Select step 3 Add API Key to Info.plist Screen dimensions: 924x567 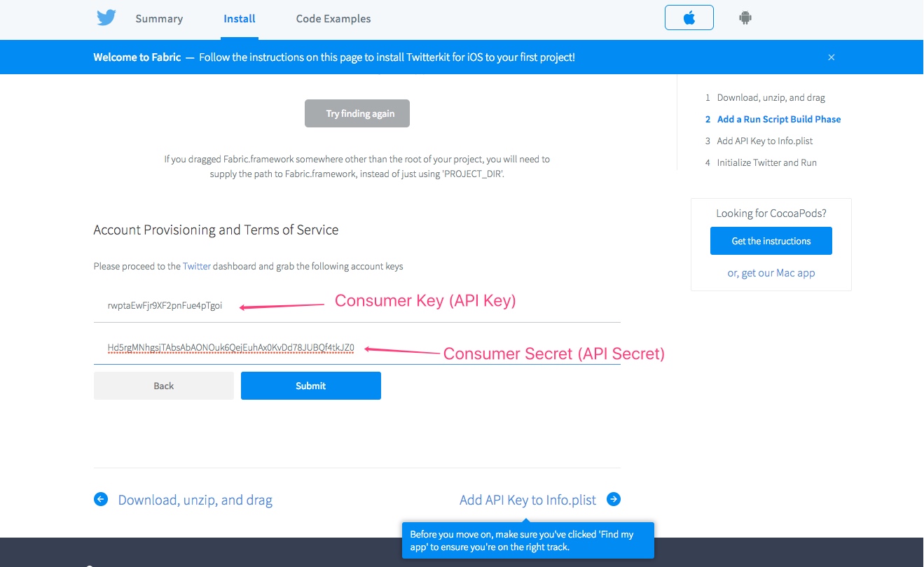click(x=764, y=141)
